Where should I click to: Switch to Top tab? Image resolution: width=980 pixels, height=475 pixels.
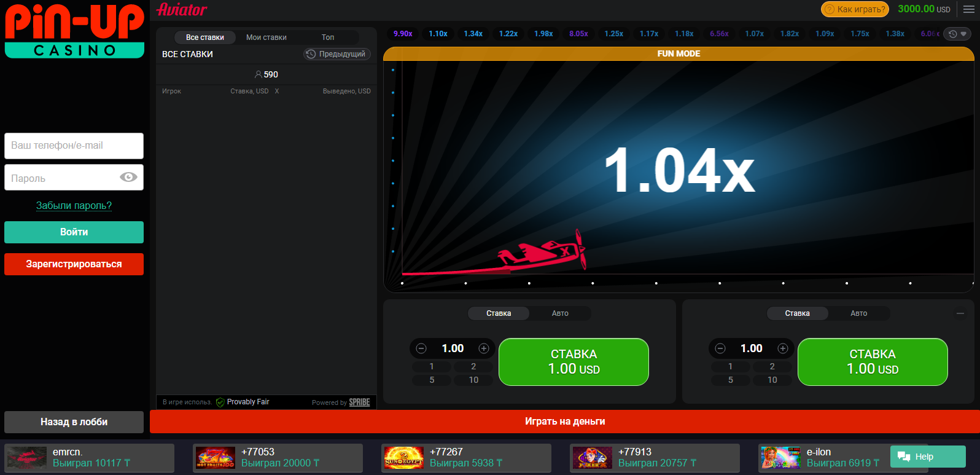[x=328, y=37]
